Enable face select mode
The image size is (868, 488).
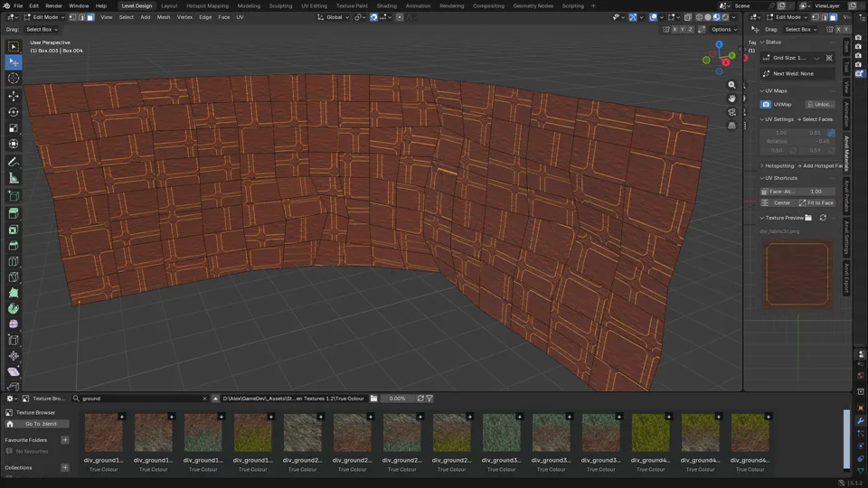(x=90, y=17)
